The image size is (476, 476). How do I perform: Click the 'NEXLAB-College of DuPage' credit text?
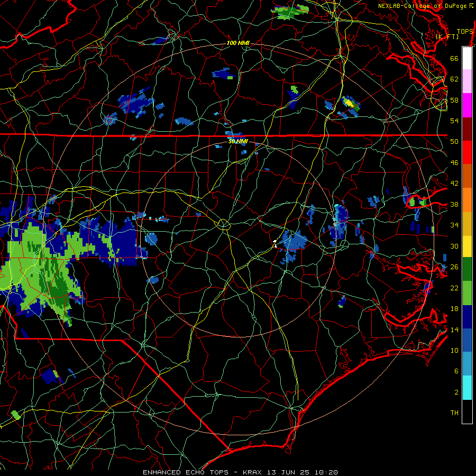[422, 6]
